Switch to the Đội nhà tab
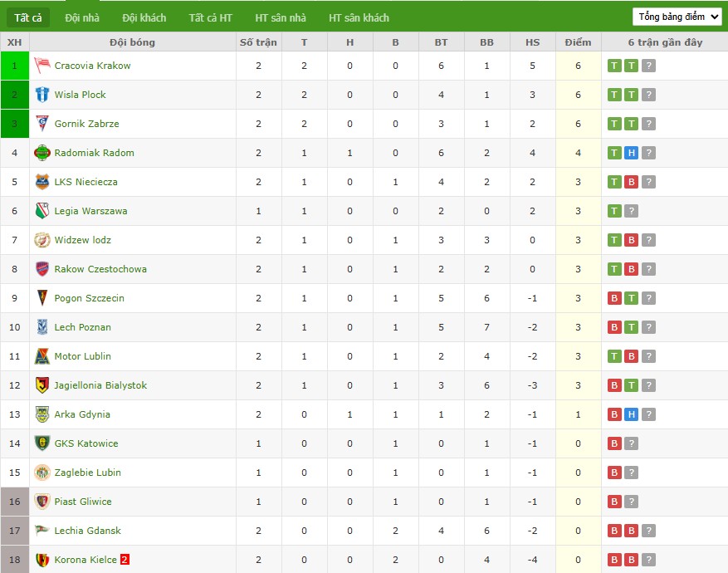This screenshot has width=728, height=573. pos(82,17)
